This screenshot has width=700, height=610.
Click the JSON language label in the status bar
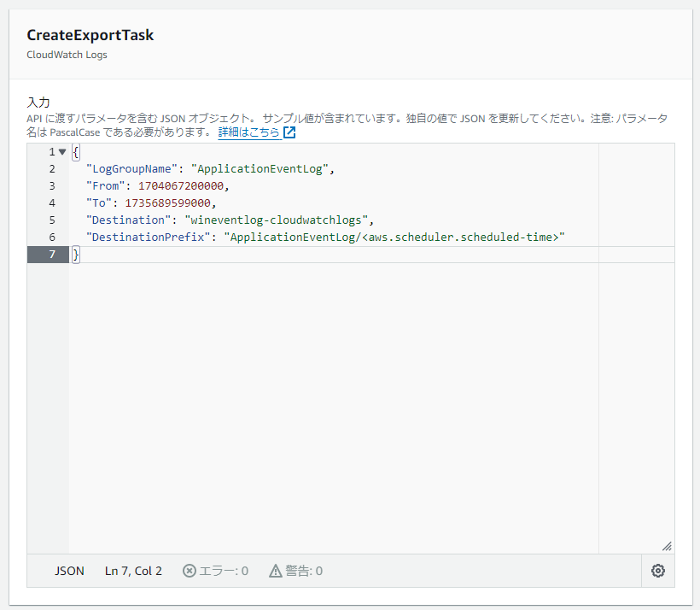coord(69,571)
